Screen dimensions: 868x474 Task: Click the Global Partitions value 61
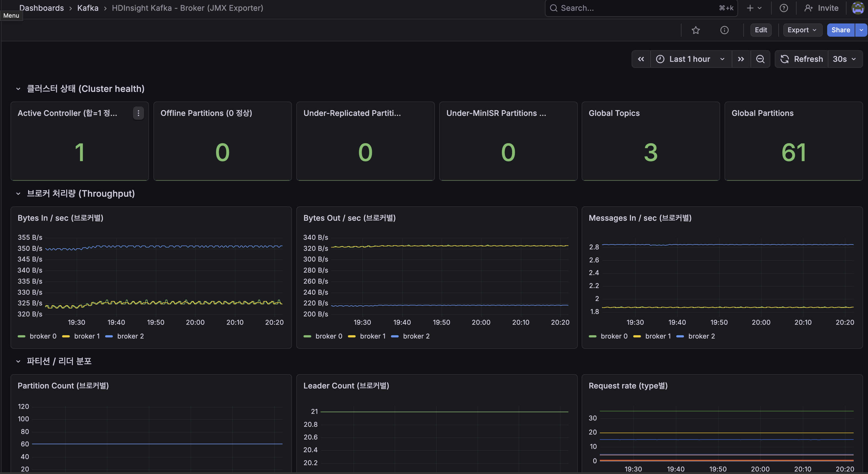(x=794, y=153)
